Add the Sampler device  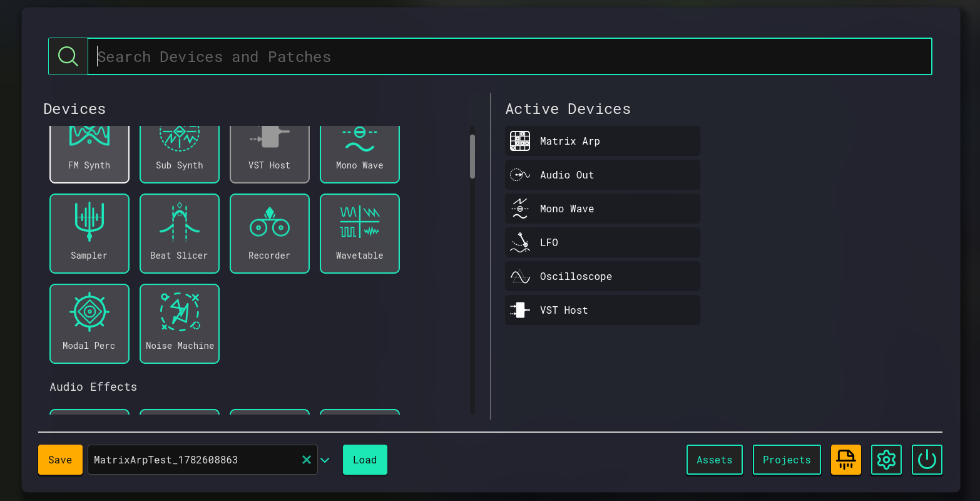pos(89,234)
